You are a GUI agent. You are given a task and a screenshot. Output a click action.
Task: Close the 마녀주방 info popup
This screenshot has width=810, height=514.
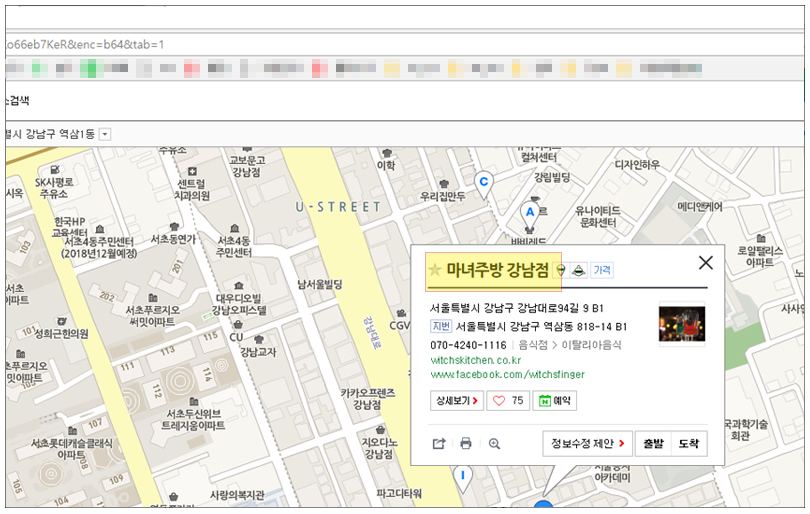pyautogui.click(x=706, y=262)
